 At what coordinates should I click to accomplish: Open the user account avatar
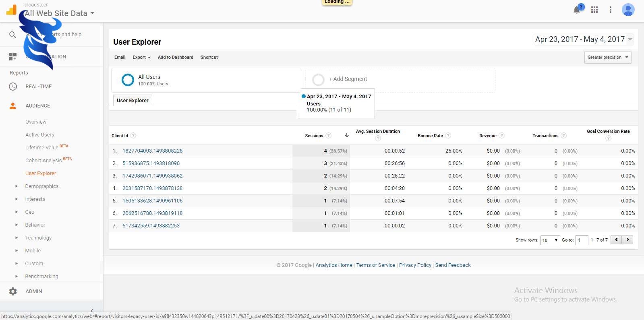(x=628, y=10)
